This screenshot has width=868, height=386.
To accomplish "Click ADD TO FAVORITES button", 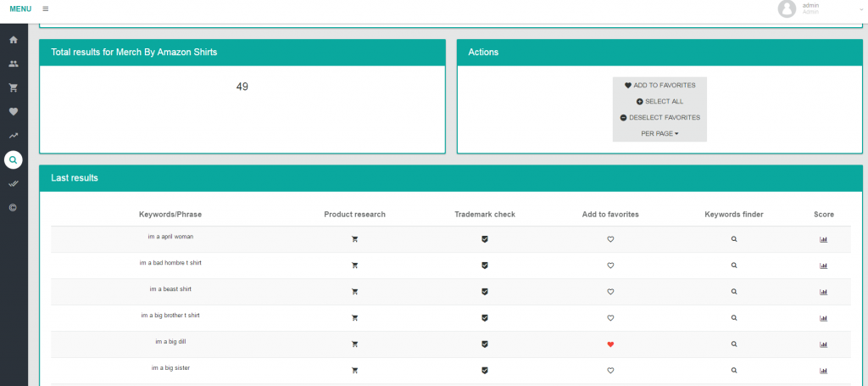I will 659,86.
